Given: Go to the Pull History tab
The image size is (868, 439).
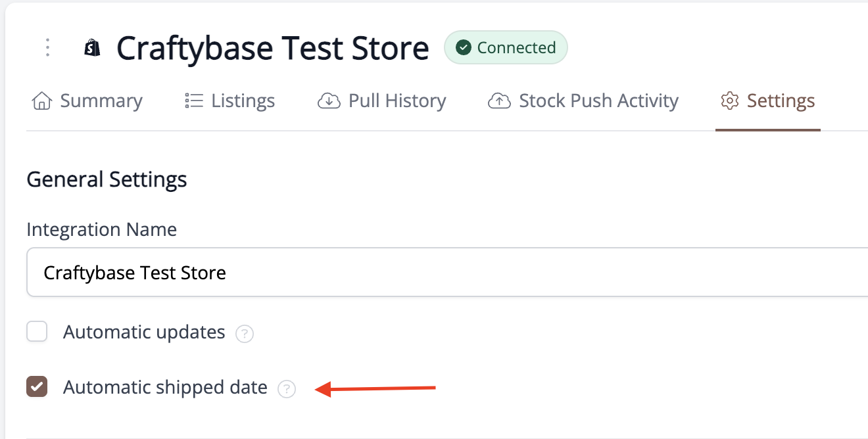Looking at the screenshot, I should 381,101.
